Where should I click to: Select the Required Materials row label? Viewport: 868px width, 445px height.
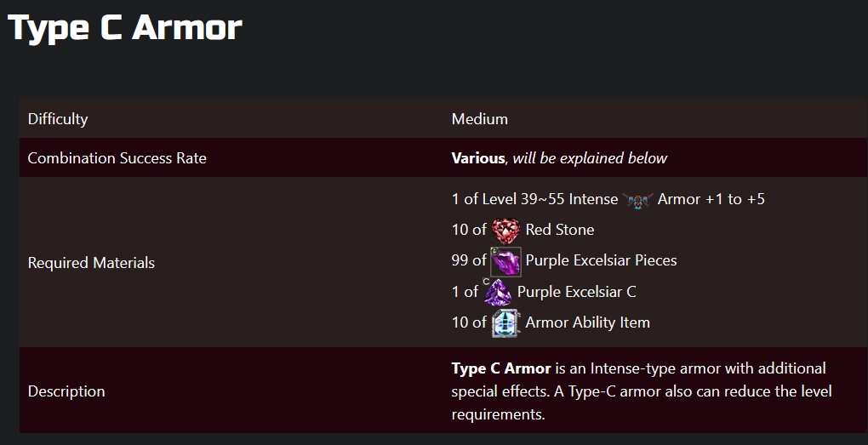pos(92,263)
